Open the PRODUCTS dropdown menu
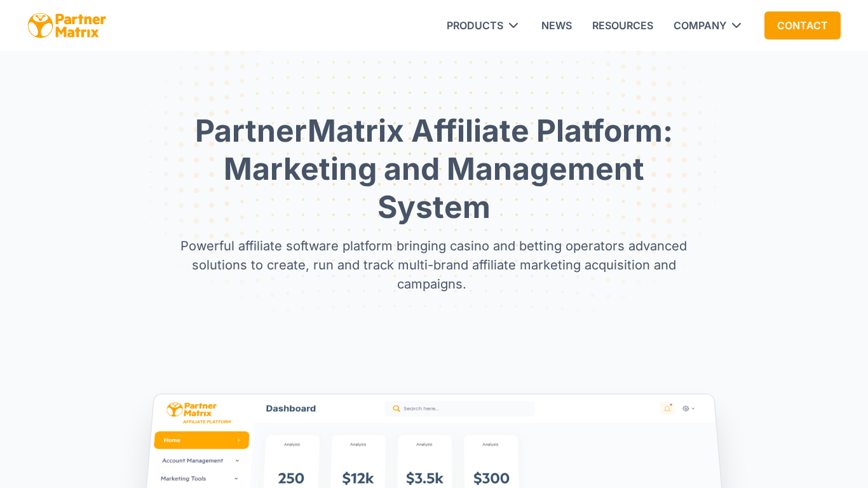Image resolution: width=868 pixels, height=488 pixels. 482,25
